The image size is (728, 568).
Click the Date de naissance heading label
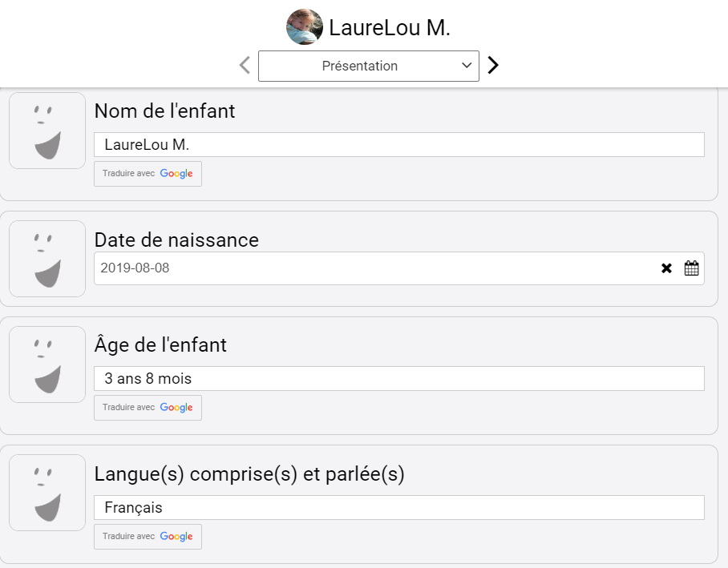pyautogui.click(x=176, y=240)
